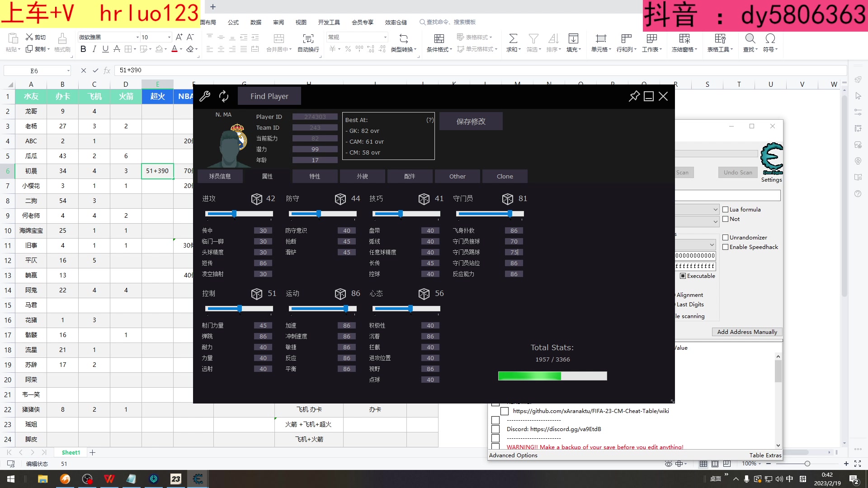This screenshot has width=868, height=488.
Task: Click the 筛选 filter icon
Action: (533, 38)
